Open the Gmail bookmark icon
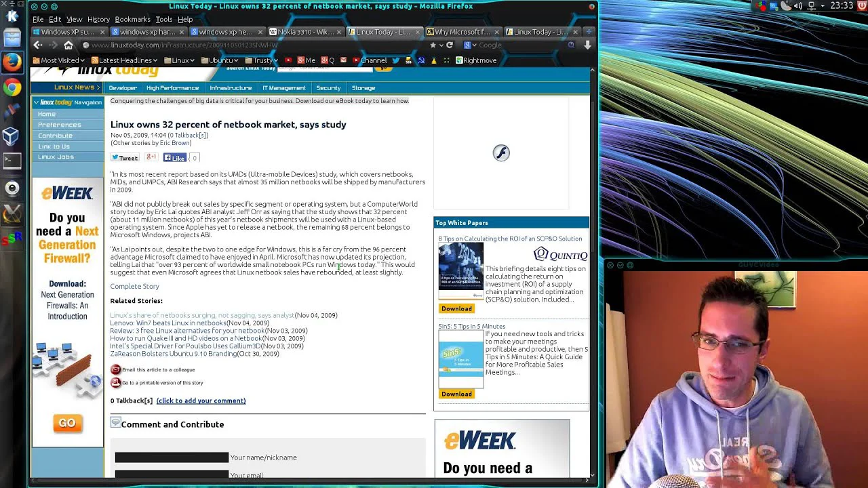This screenshot has height=488, width=868. pos(343,60)
